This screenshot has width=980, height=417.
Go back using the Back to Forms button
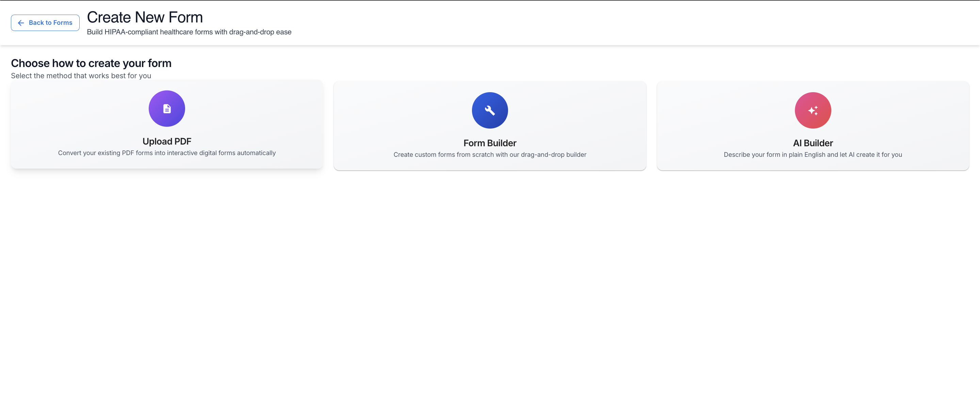(45, 23)
